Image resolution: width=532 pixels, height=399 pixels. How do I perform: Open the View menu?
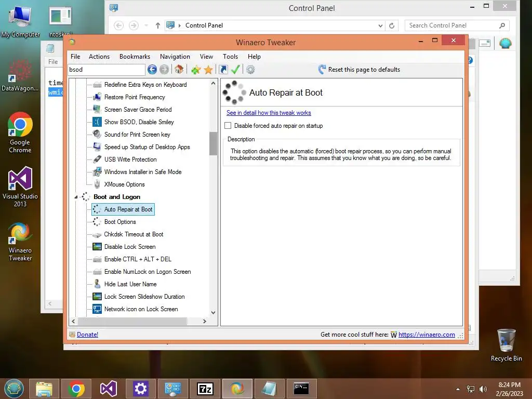(x=206, y=57)
